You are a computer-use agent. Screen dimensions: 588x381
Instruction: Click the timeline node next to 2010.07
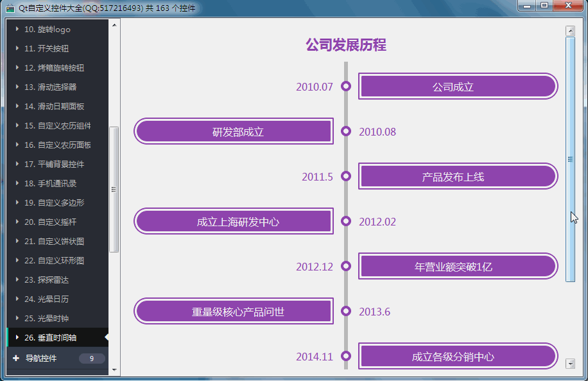pyautogui.click(x=346, y=86)
